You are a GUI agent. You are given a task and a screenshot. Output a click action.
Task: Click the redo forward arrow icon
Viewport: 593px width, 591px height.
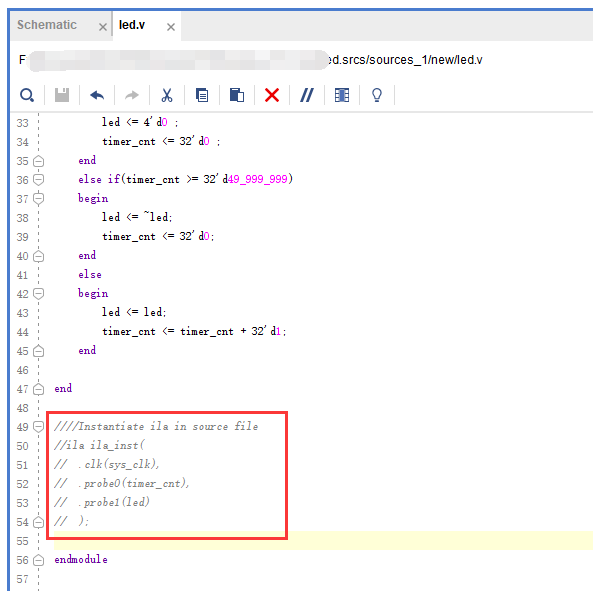pyautogui.click(x=132, y=95)
